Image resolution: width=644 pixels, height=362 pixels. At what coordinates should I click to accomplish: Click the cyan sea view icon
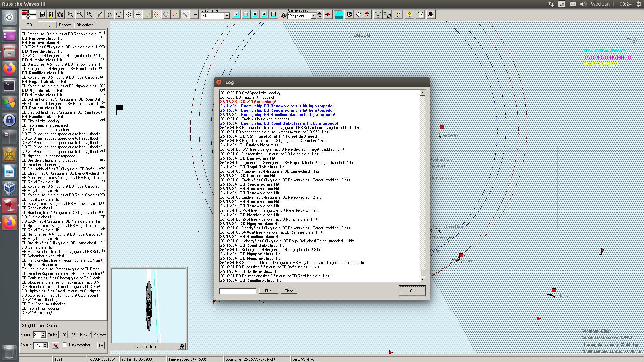[339, 14]
